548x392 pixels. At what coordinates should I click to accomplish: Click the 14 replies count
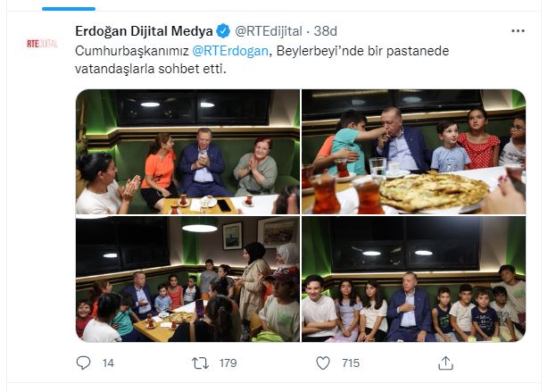coord(108,363)
